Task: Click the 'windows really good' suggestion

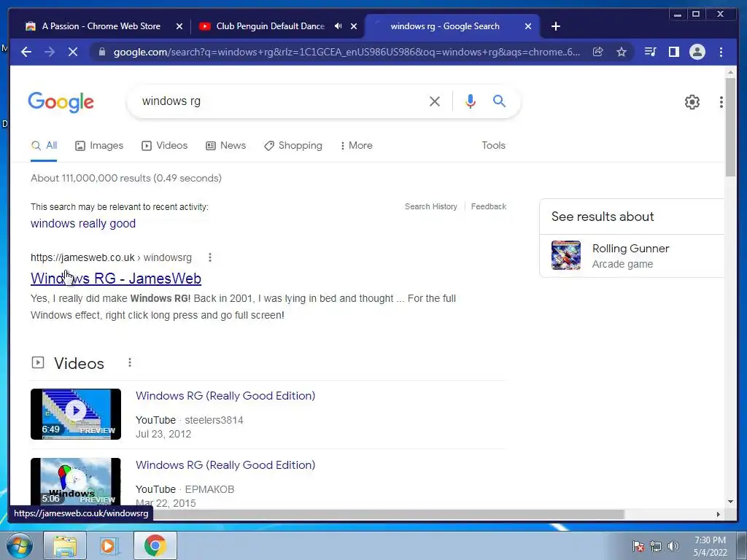Action: (x=83, y=223)
